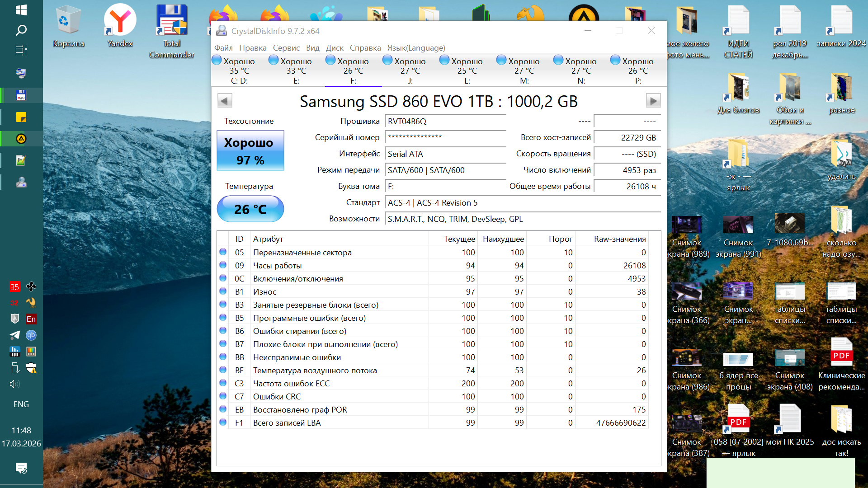The height and width of the screenshot is (488, 868).
Task: Open the volume speaker tray icon
Action: [x=14, y=384]
